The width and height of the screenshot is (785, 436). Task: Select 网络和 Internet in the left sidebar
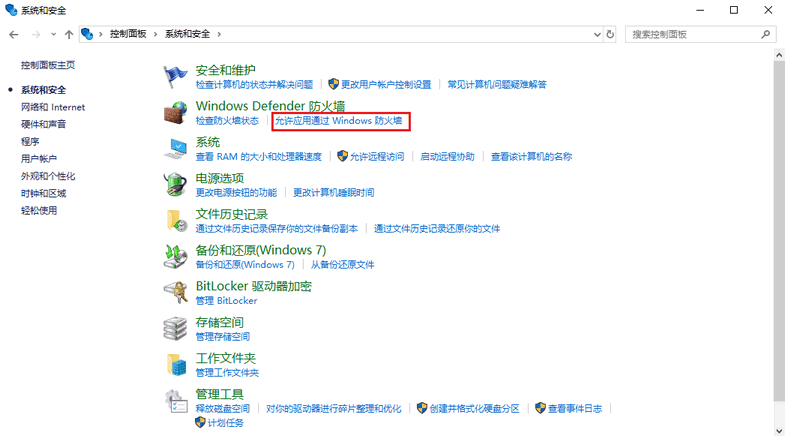pos(53,107)
